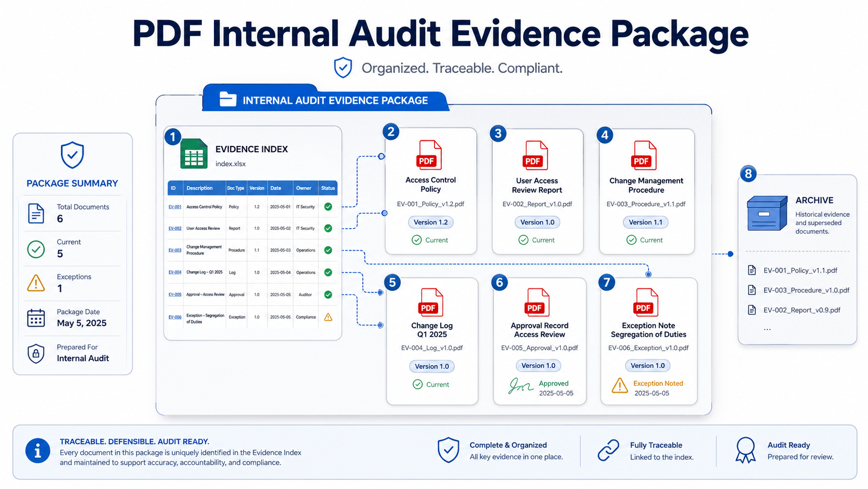The width and height of the screenshot is (868, 489).
Task: Open the EV-005 link in evidence index
Action: pos(175,294)
